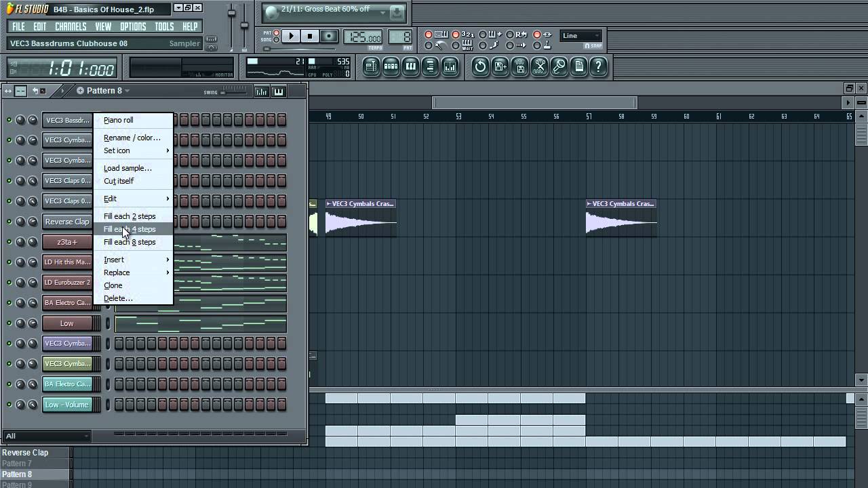
Task: Adjust the swing slider
Action: coord(235,91)
